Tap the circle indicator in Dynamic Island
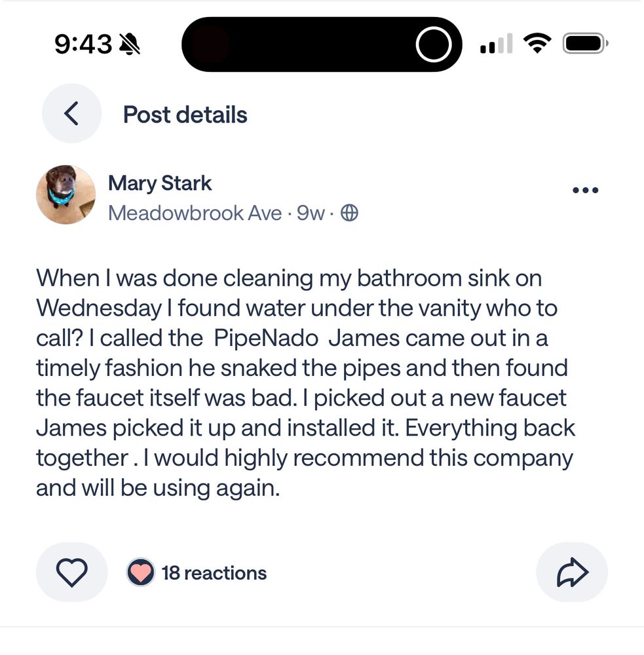The width and height of the screenshot is (644, 655). pos(433,45)
